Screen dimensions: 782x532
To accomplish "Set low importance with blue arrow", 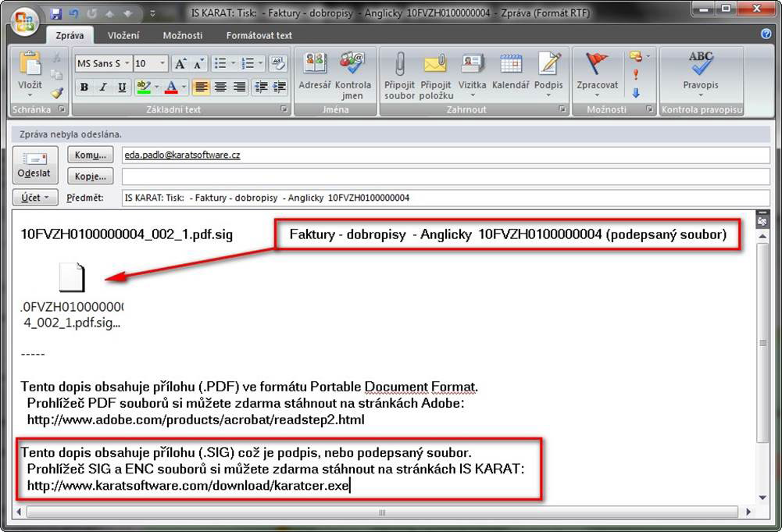I will point(636,93).
